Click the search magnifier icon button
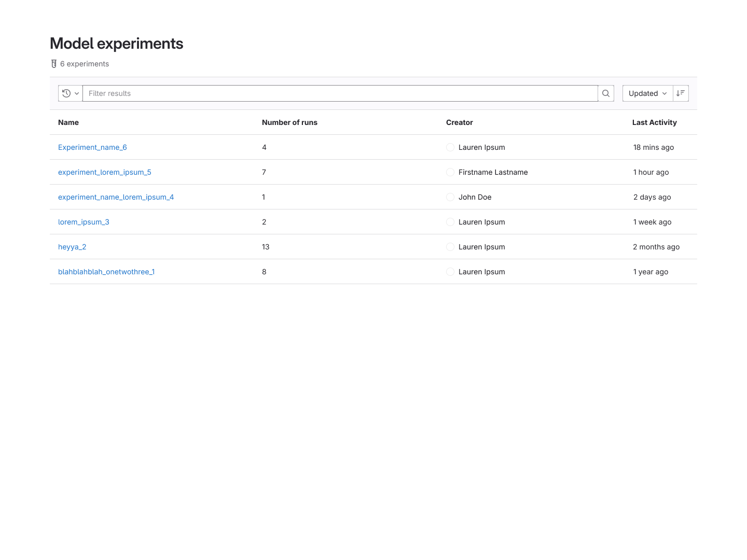 [x=606, y=93]
